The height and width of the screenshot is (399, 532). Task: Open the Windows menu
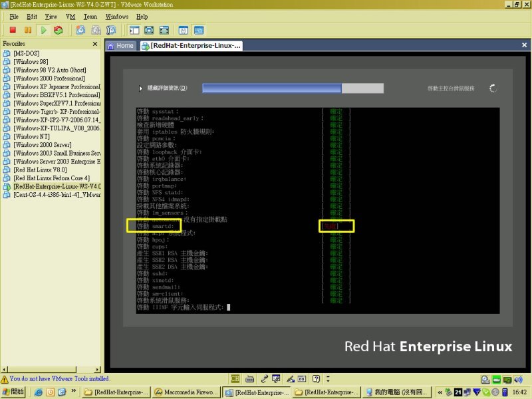(x=117, y=17)
